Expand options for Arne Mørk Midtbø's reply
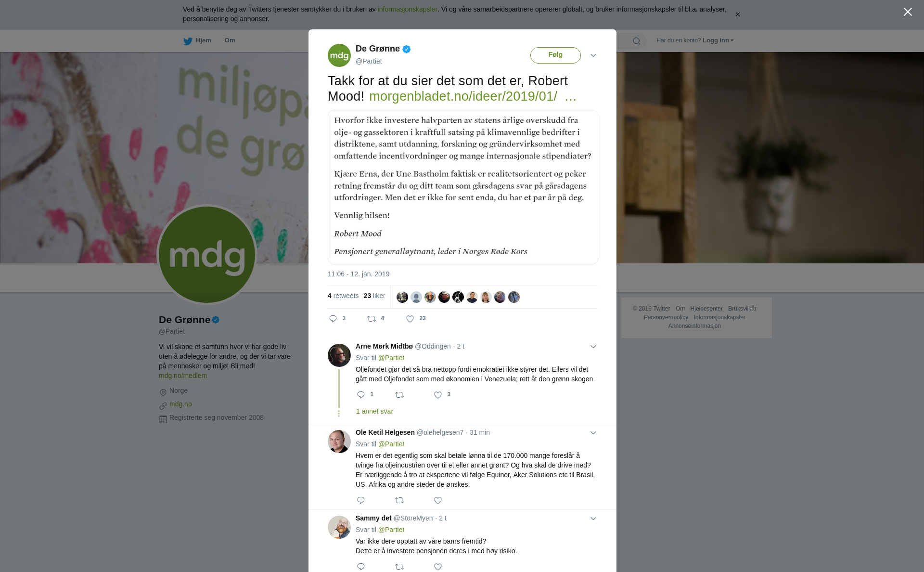This screenshot has width=924, height=572. [593, 347]
